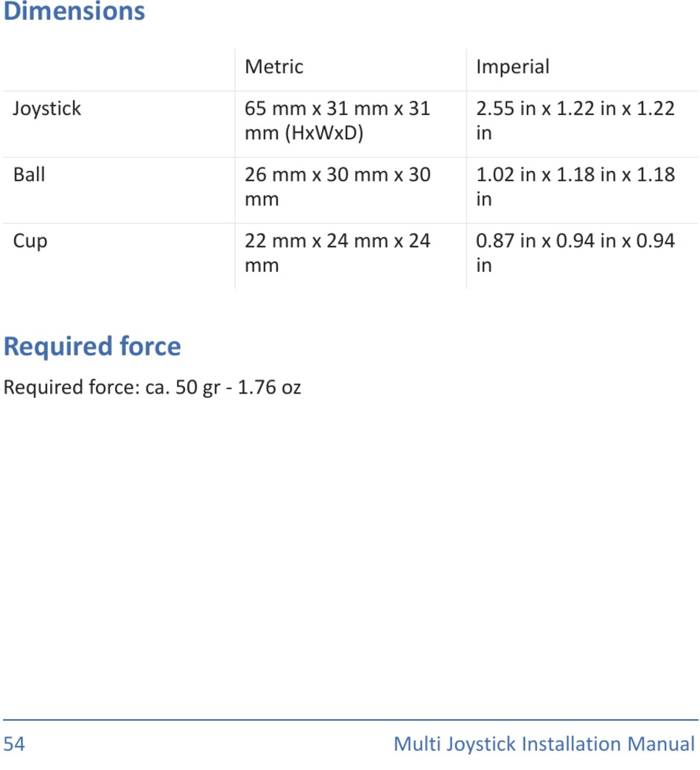Click the Cup imperial dimensions cell
The height and width of the screenshot is (770, 700).
(x=575, y=253)
